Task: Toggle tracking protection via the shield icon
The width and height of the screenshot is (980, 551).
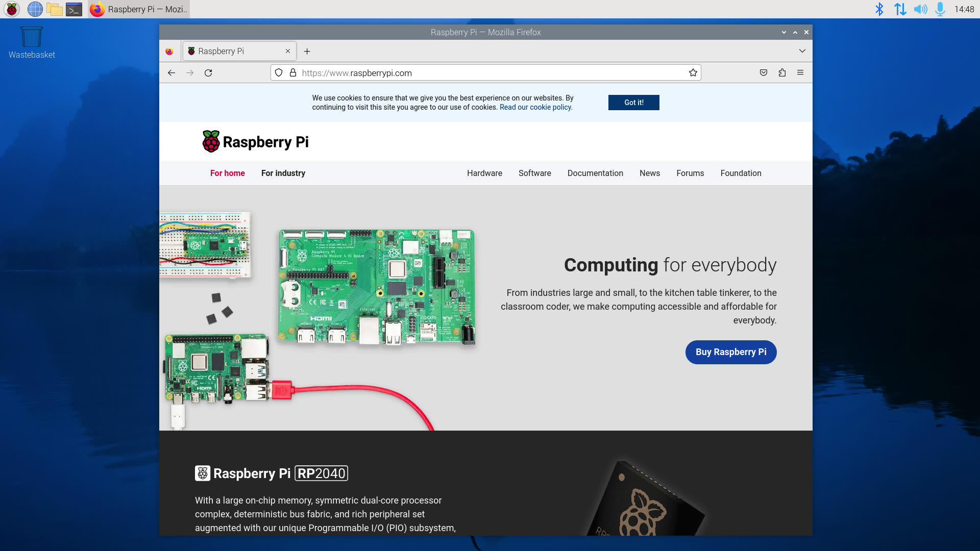Action: point(279,72)
